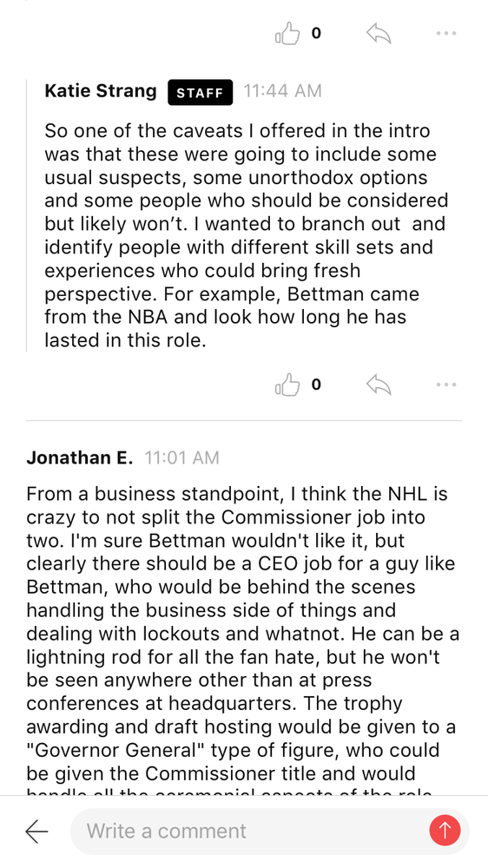Viewport: 488px width, 868px height.
Task: Tap like count on Katie Strang's comment
Action: [316, 385]
